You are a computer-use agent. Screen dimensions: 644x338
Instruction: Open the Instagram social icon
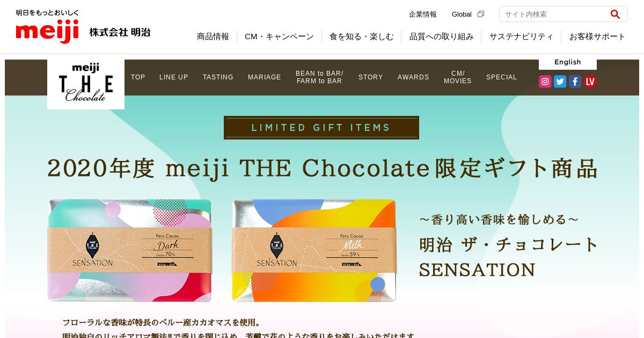[x=545, y=82]
